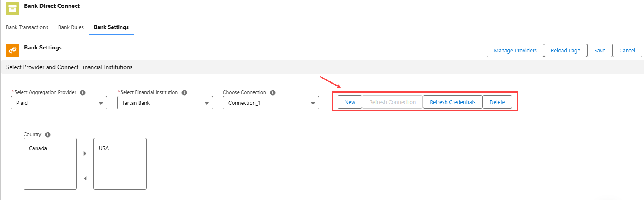Click the Refresh Credentials button

tap(453, 102)
